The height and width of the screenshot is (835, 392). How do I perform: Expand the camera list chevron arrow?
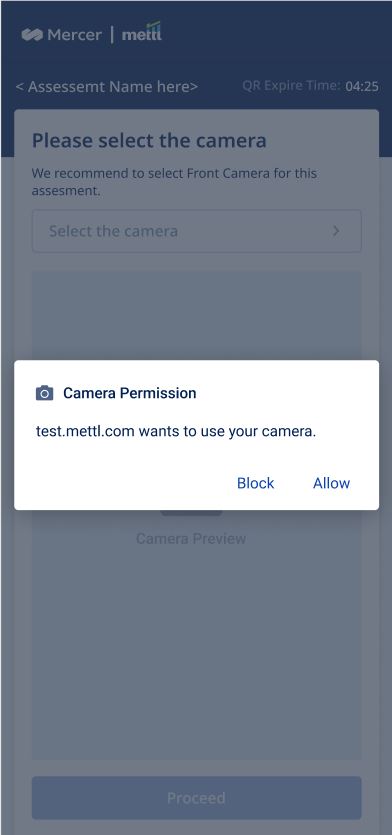pos(336,231)
